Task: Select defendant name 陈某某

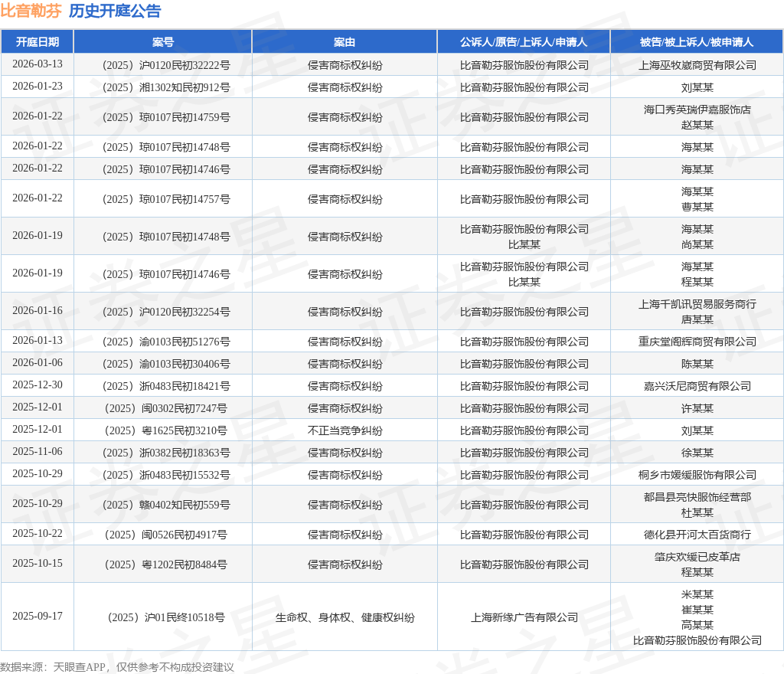Action: pyautogui.click(x=697, y=364)
